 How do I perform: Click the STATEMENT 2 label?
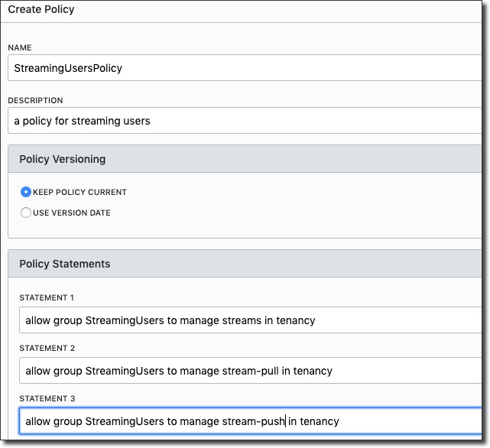47,348
